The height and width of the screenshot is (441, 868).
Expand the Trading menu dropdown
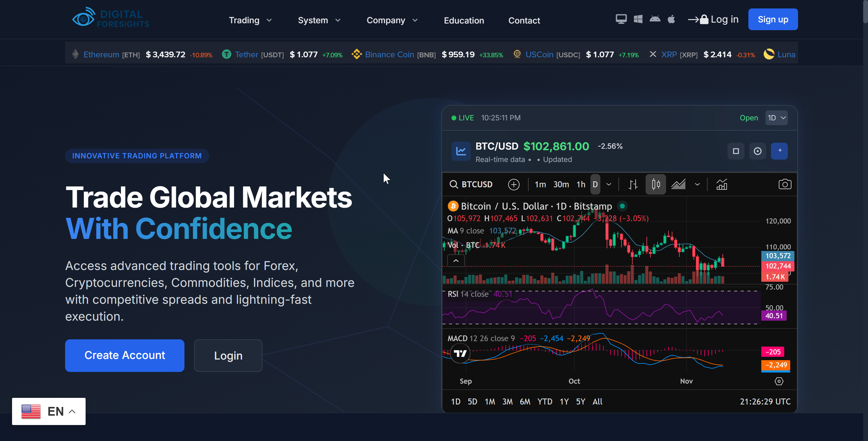tap(250, 20)
